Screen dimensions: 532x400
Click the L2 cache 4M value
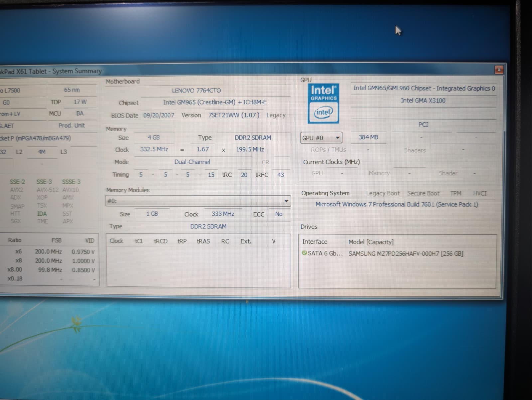coord(42,152)
